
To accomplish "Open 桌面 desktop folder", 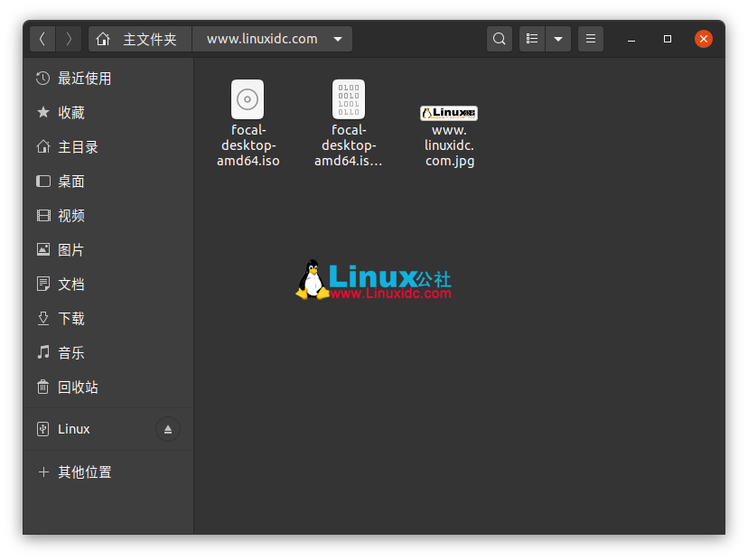I will tap(70, 182).
